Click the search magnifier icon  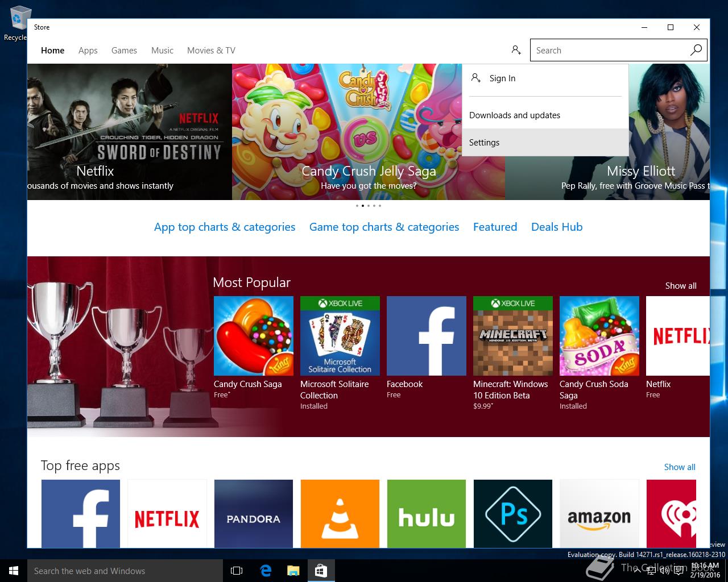coord(696,50)
